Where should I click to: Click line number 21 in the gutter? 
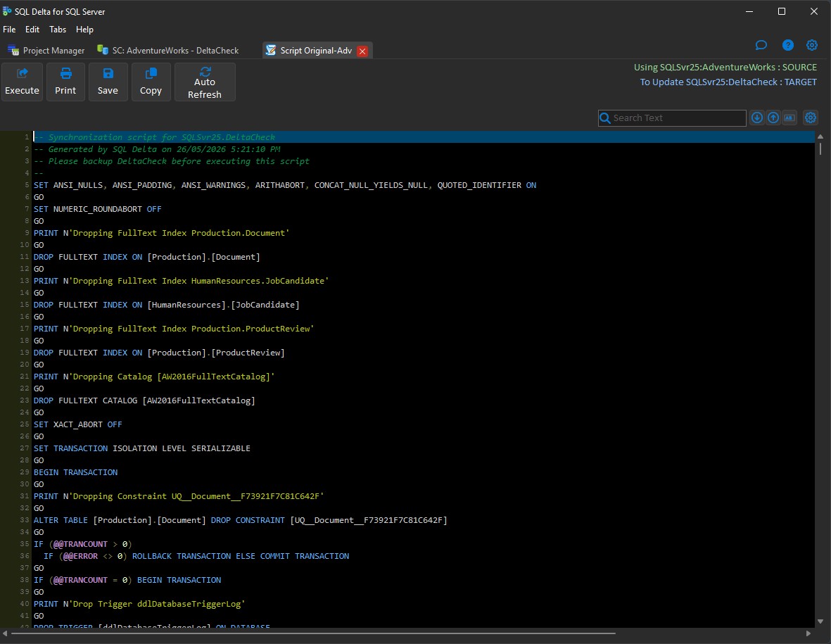25,377
